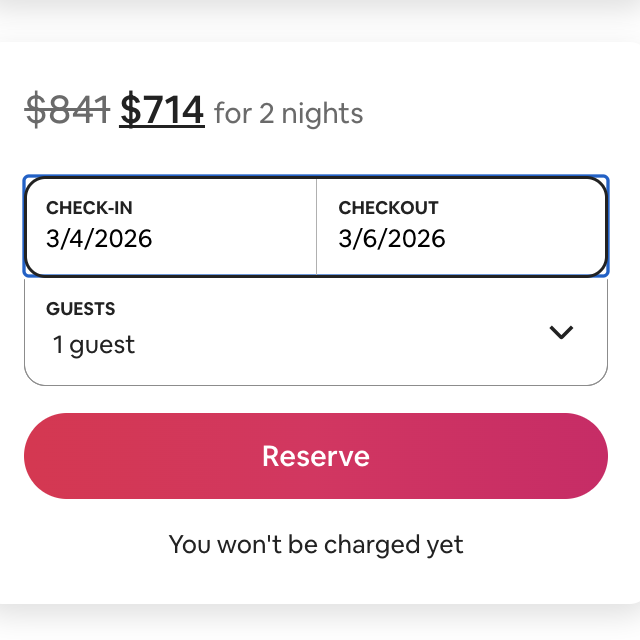This screenshot has height=640, width=640.
Task: Click the "1 guest" value text
Action: 94,345
